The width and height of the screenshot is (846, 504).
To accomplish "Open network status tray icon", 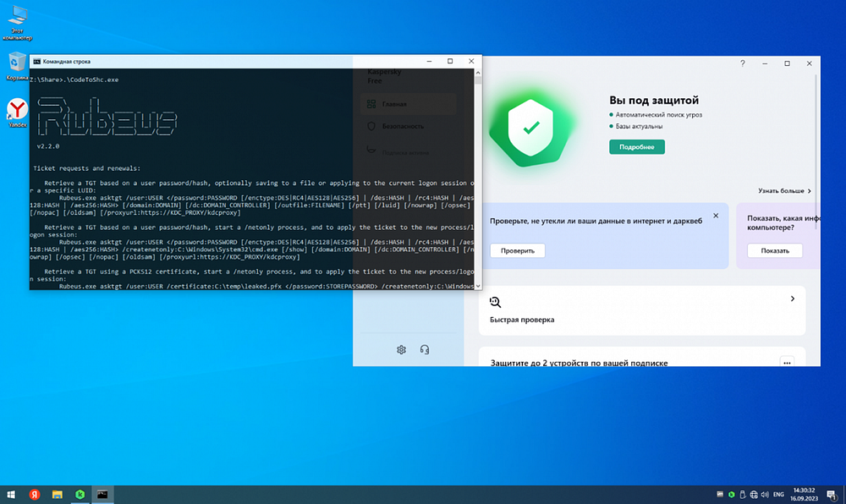I will tap(754, 495).
